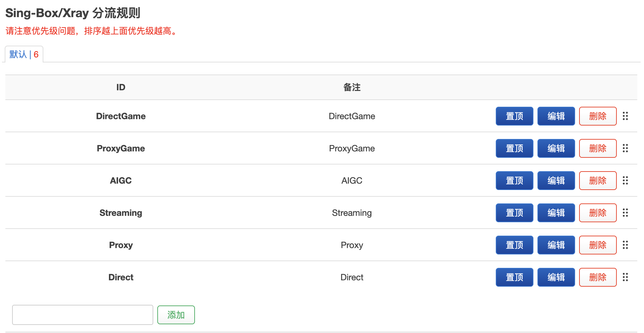Viewport: 644px width, 333px height.
Task: Click the drag handle icon for AIGC row
Action: click(x=625, y=181)
